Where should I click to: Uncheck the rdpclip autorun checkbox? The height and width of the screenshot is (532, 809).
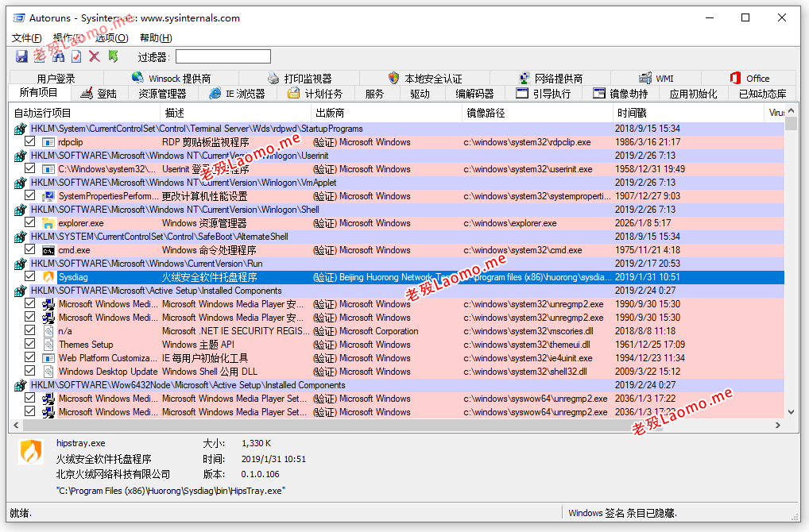(x=30, y=141)
